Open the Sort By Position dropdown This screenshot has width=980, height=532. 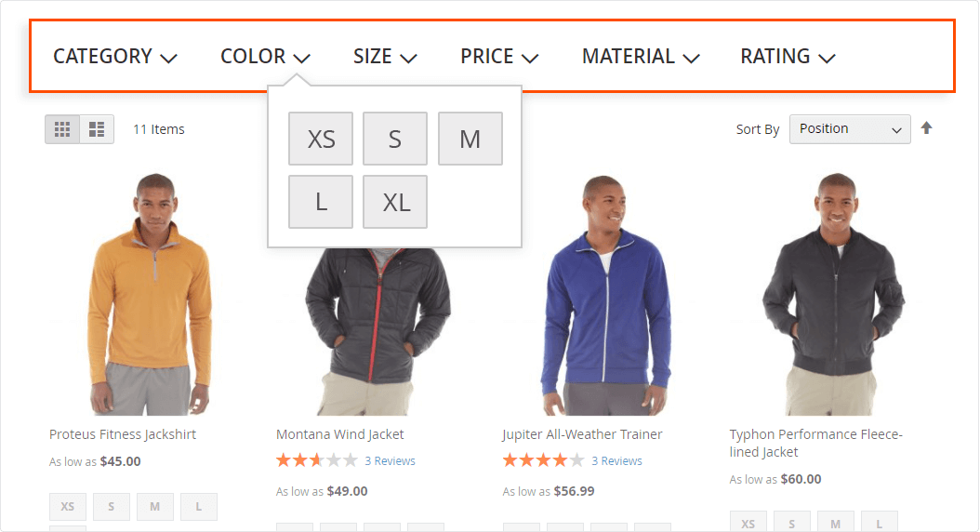(x=849, y=129)
